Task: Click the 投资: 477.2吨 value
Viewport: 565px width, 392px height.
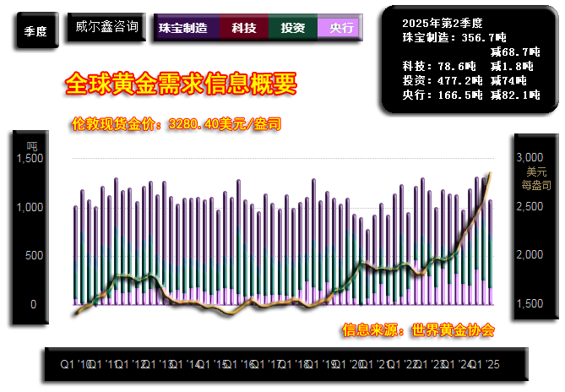Action: 443,81
